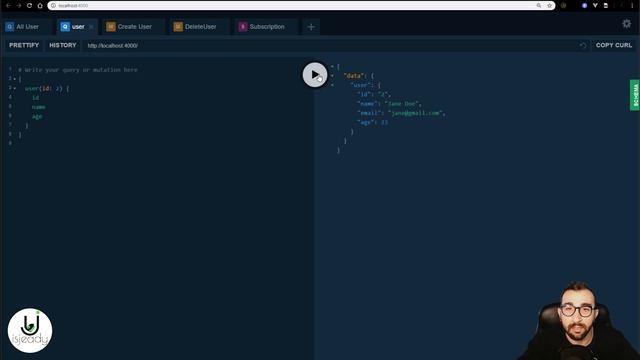The width and height of the screenshot is (640, 360).
Task: Click the round purple extension icon
Action: 584,5
